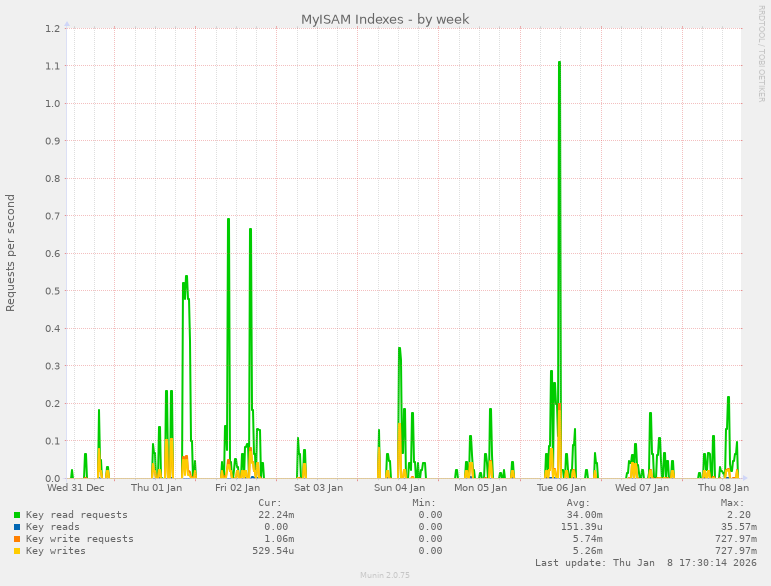Click the max value 35.57m
This screenshot has width=771, height=586.
(739, 527)
